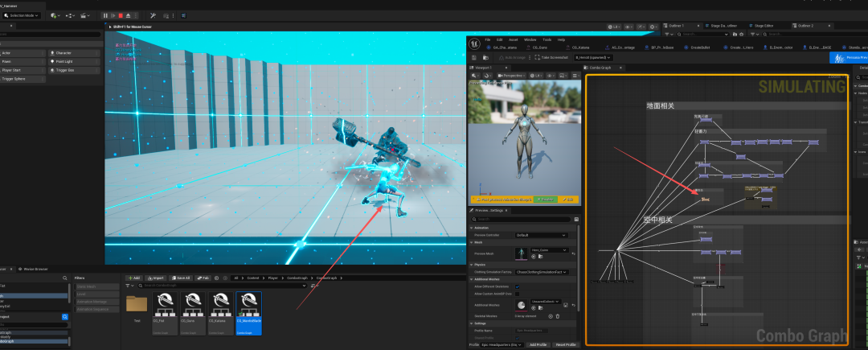
Task: Open the Selection Mode dropdown
Action: (20, 15)
